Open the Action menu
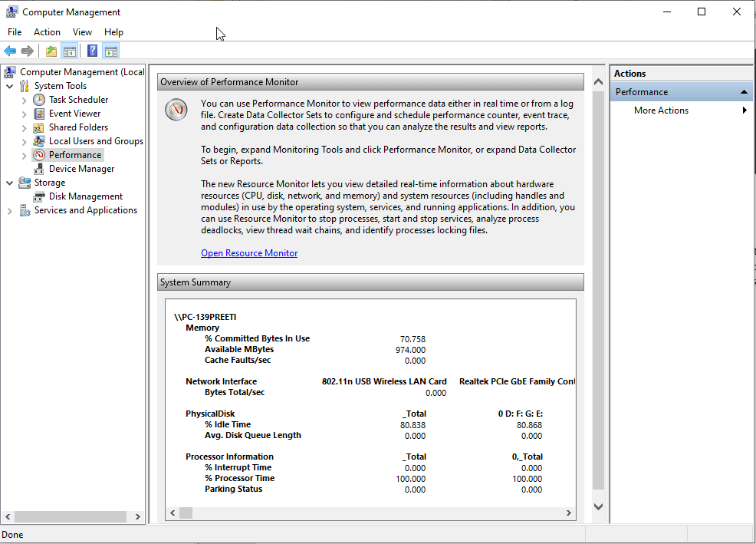Screen dimensions: 756x544 tap(47, 32)
